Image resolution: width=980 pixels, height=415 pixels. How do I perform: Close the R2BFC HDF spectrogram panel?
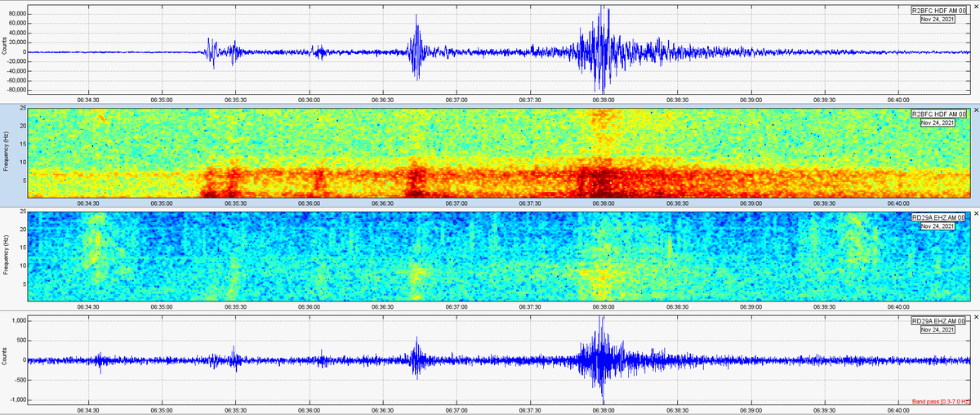coord(974,109)
